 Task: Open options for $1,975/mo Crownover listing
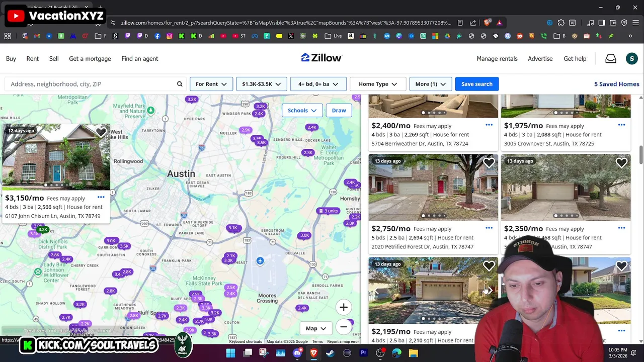621,125
